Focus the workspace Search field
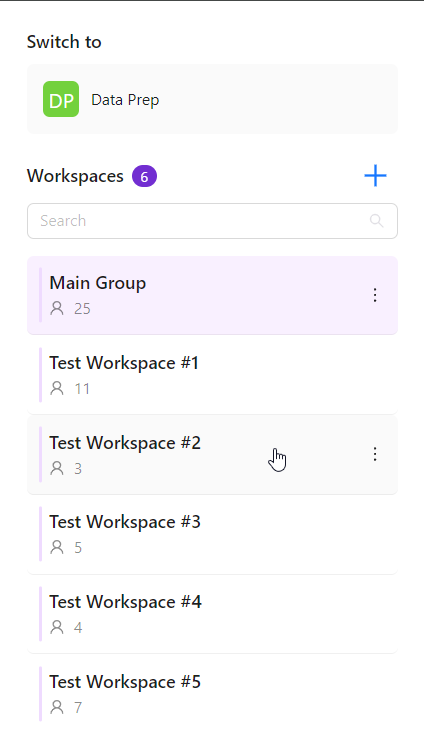 click(x=212, y=221)
